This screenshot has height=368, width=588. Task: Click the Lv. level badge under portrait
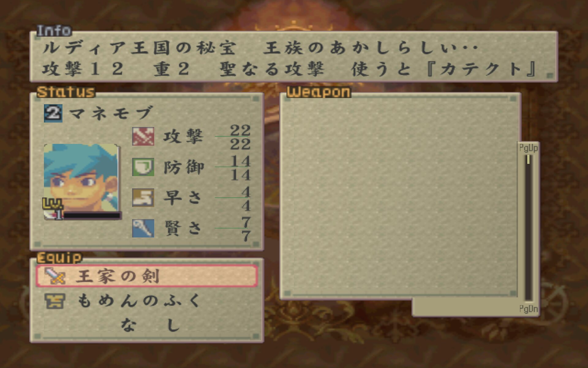[53, 203]
